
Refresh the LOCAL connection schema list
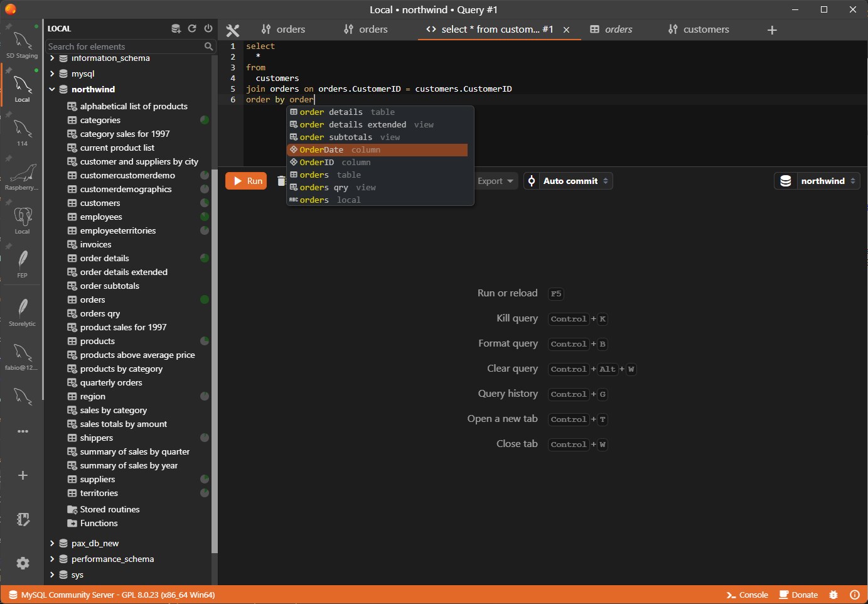pyautogui.click(x=192, y=29)
